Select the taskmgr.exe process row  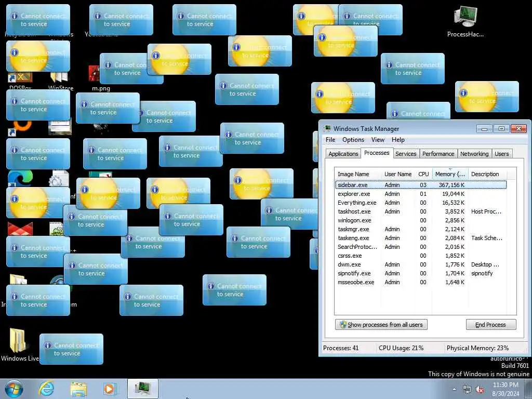point(421,229)
